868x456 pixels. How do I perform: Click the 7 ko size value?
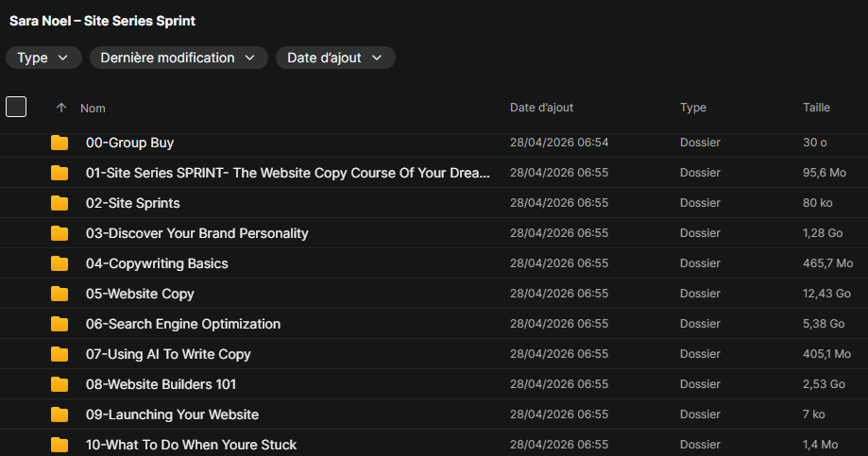pyautogui.click(x=814, y=414)
